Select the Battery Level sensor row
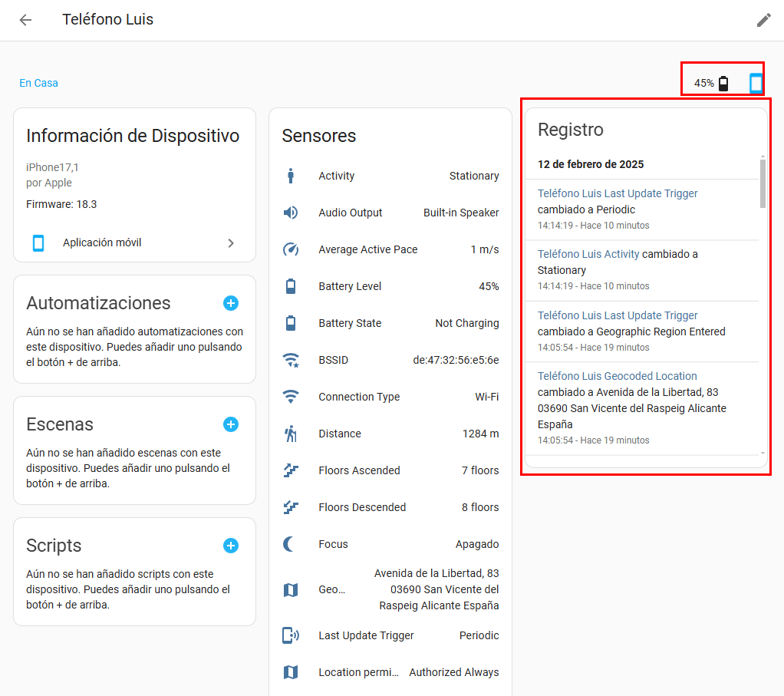The width and height of the screenshot is (784, 696). click(390, 286)
